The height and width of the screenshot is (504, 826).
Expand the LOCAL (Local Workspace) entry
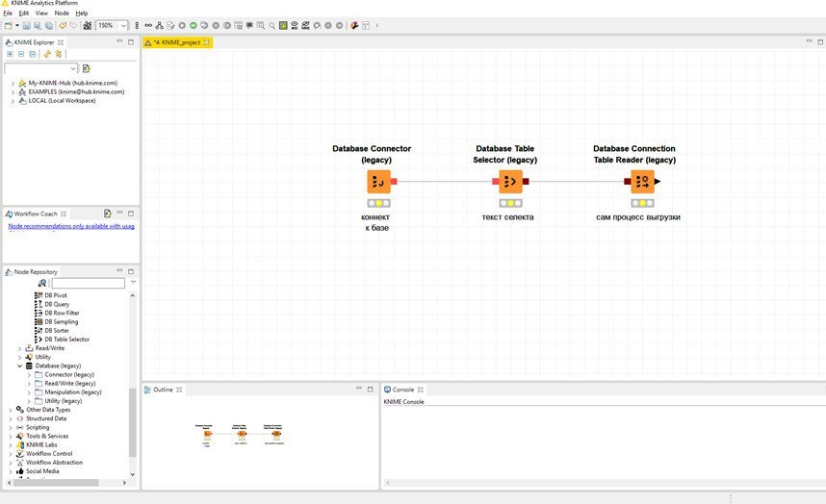pyautogui.click(x=13, y=101)
